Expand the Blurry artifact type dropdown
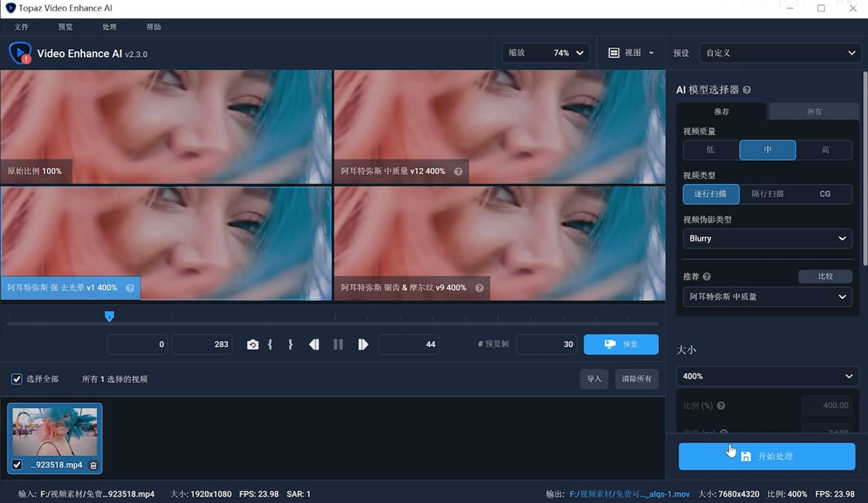The image size is (868, 503). tap(767, 239)
